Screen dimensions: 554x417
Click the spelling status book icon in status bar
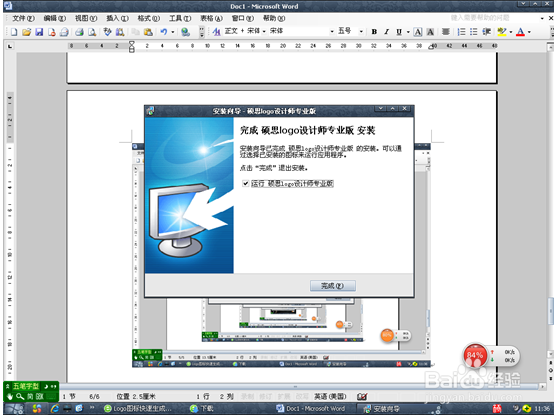pyautogui.click(x=362, y=397)
